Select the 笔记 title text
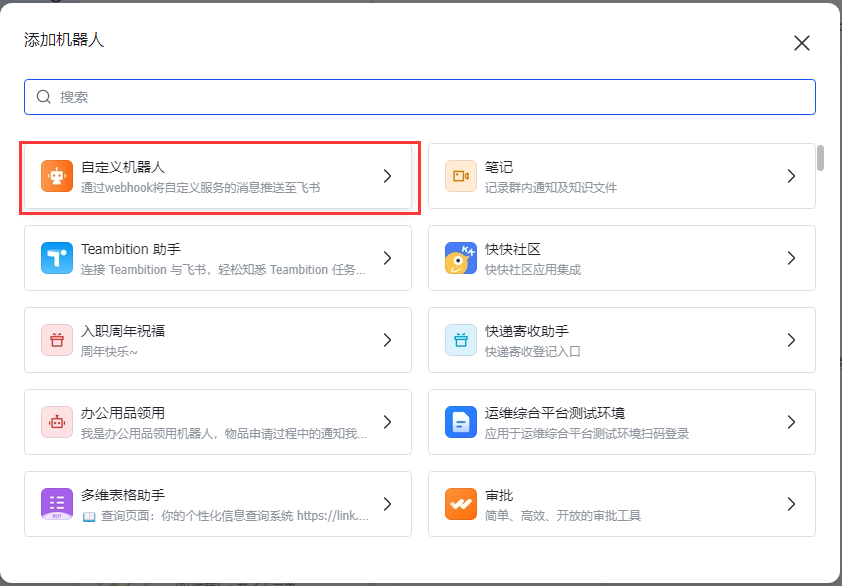Viewport: 842px width, 586px height. click(499, 167)
